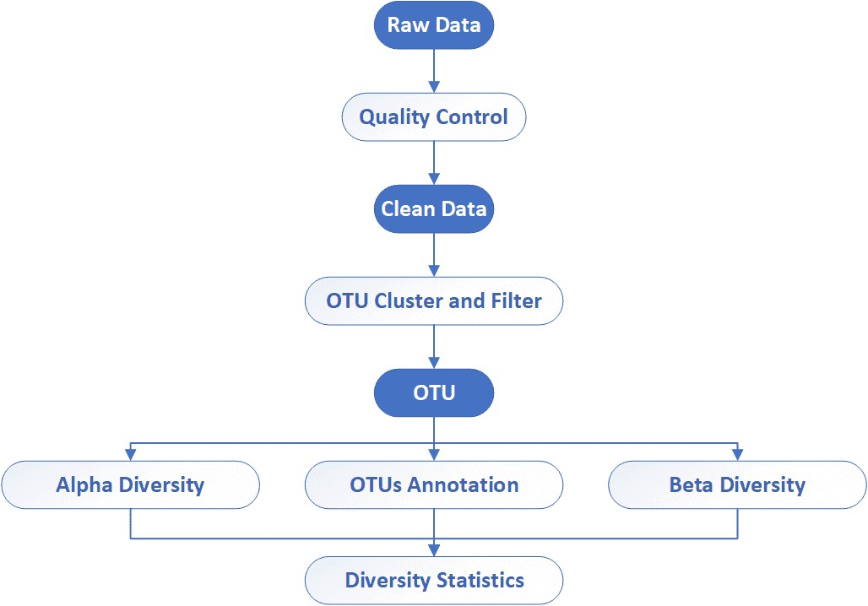
Task: Click the arrowhead pointing into Alpha Diversity
Action: tap(130, 456)
